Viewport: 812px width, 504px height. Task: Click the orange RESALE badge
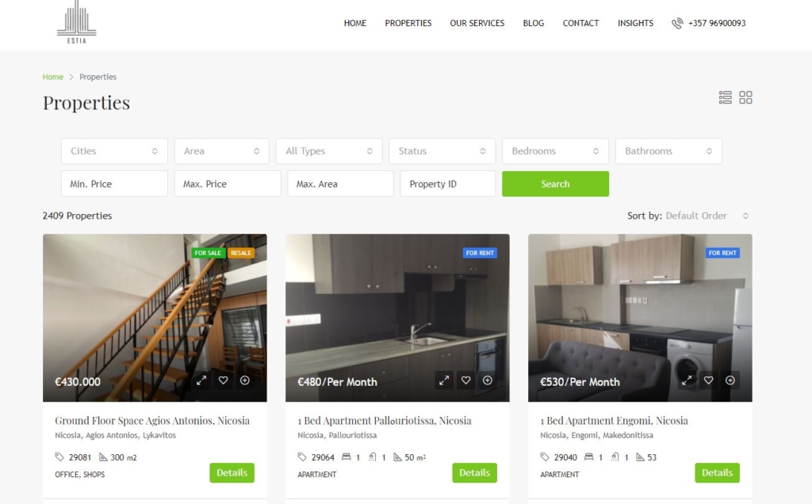click(x=241, y=253)
